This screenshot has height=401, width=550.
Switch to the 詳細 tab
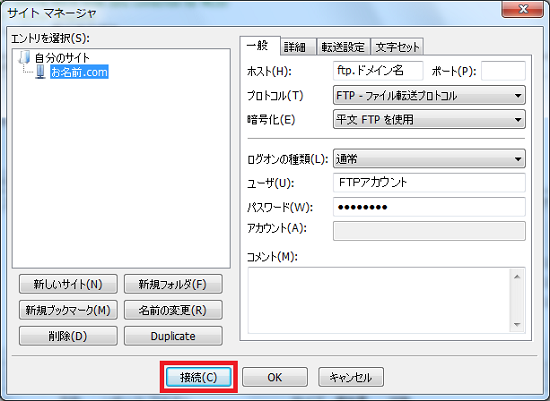[298, 47]
